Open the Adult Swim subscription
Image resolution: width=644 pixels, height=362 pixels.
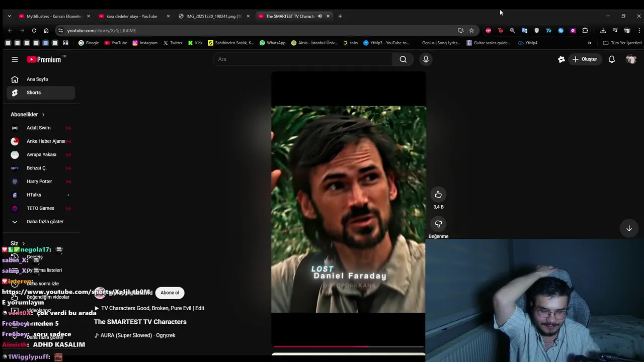40,128
